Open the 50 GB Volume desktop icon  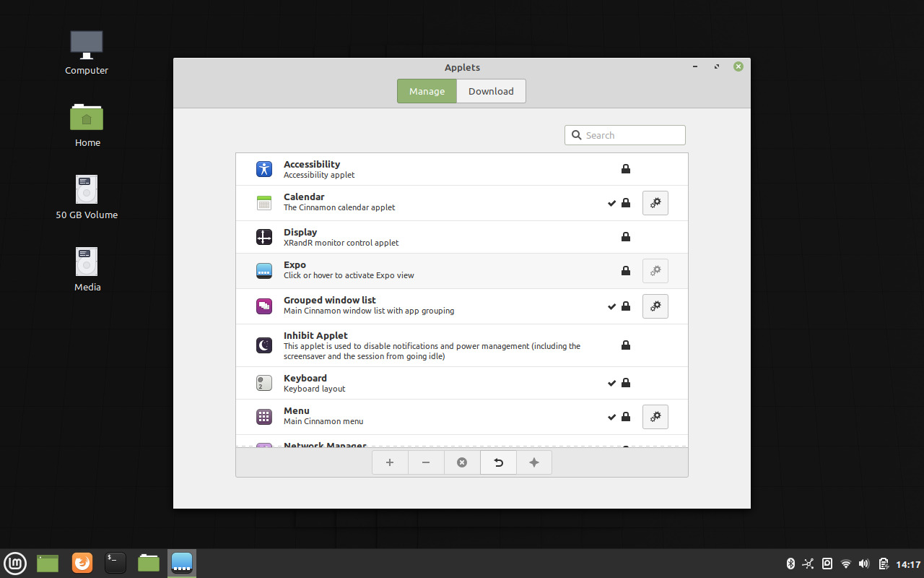pyautogui.click(x=87, y=197)
